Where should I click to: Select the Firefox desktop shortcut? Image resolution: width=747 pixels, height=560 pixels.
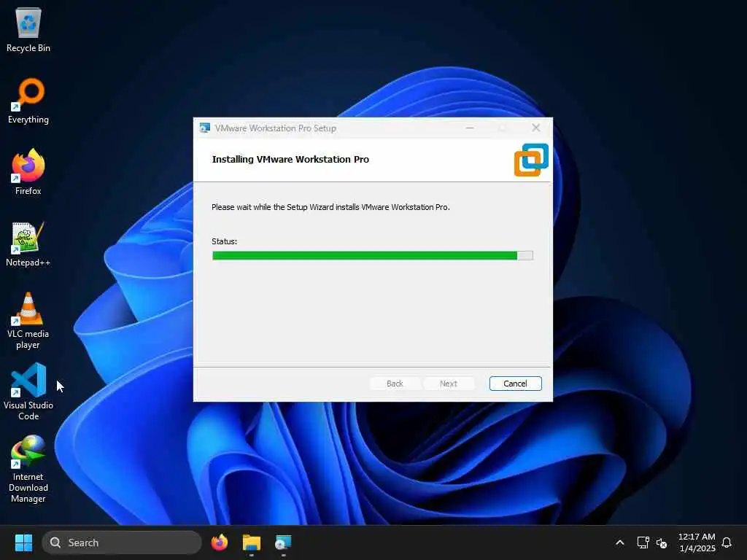click(x=28, y=172)
